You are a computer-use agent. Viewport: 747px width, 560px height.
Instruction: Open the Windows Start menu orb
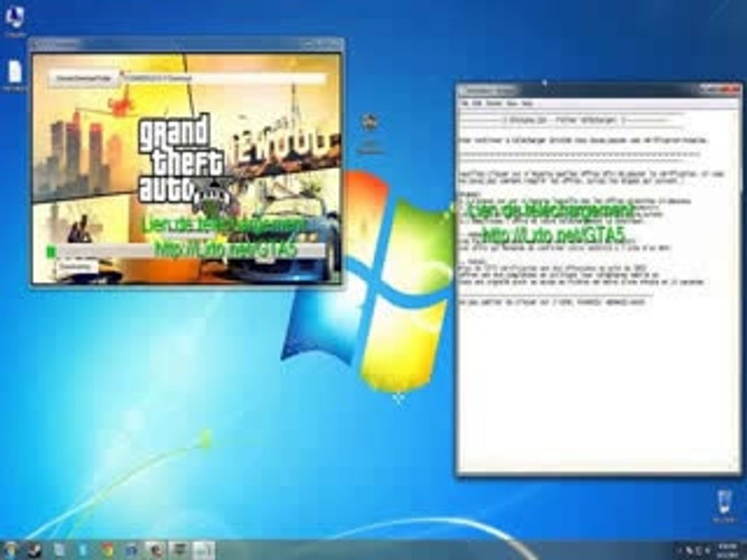[10, 550]
